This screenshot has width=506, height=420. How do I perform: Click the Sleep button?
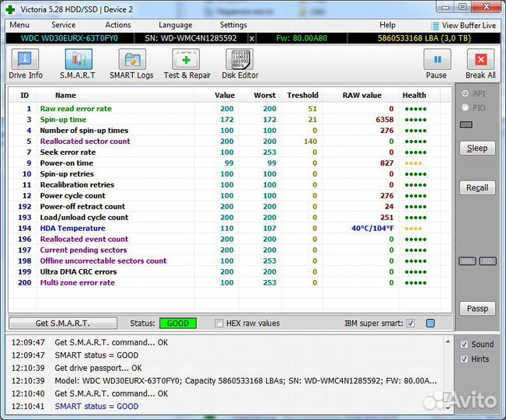477,149
